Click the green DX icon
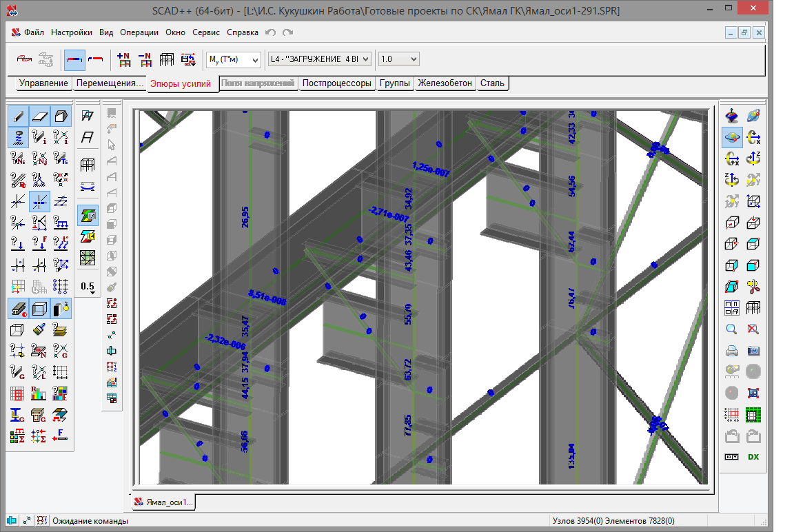794x532 pixels. (753, 457)
